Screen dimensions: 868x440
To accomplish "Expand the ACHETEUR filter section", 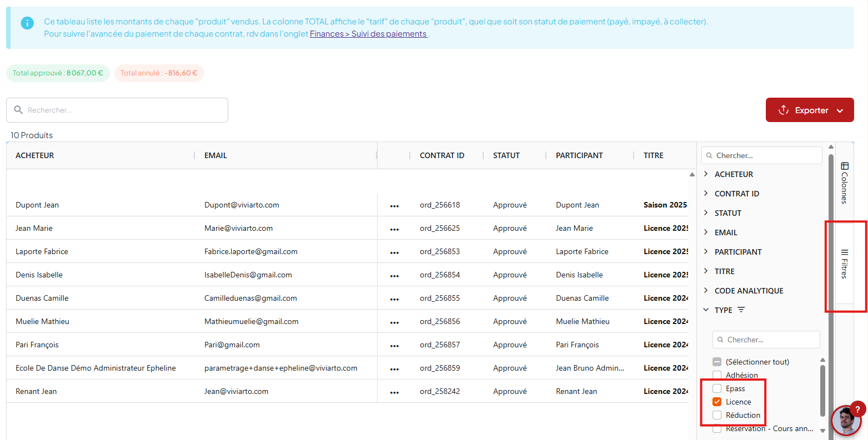I will click(706, 174).
